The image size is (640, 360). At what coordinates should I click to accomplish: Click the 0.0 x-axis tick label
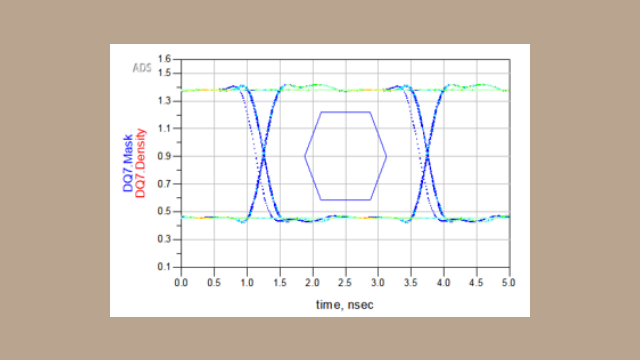tap(181, 283)
